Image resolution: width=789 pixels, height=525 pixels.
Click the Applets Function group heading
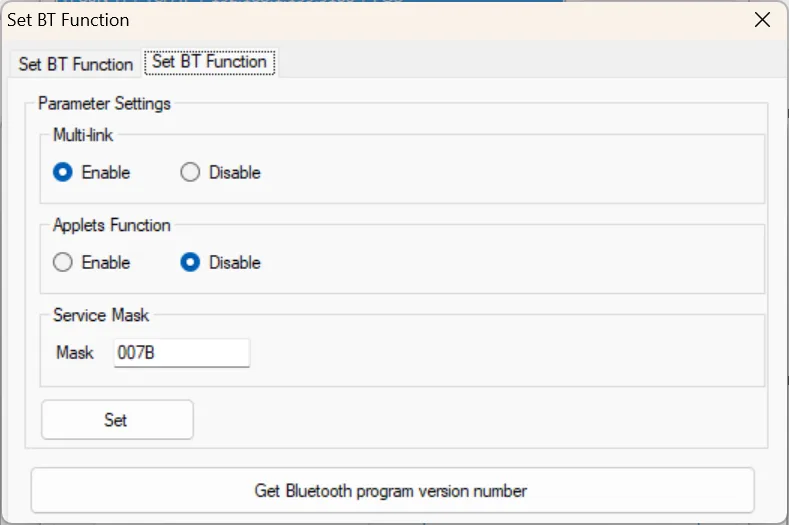click(112, 225)
